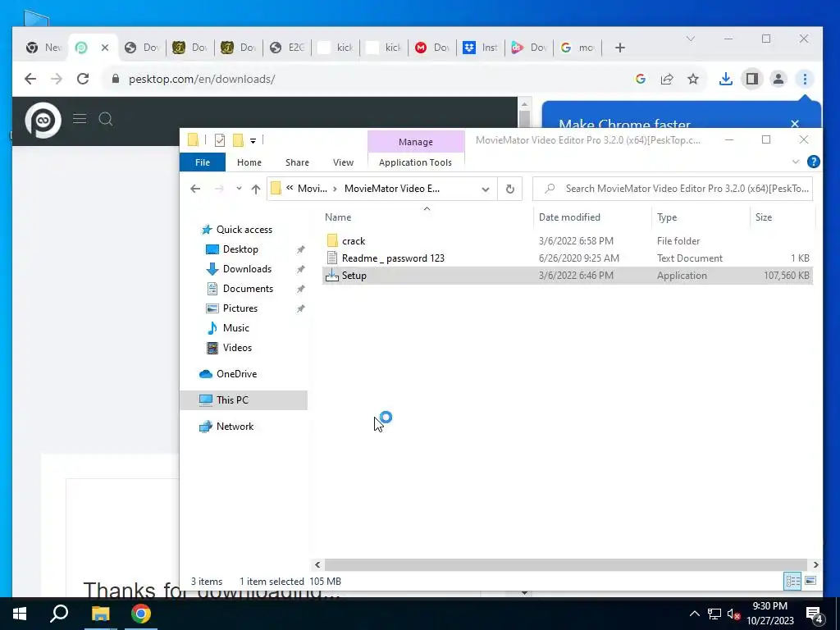Open Chrome tab search chevron
The height and width of the screenshot is (630, 840).
tap(691, 39)
